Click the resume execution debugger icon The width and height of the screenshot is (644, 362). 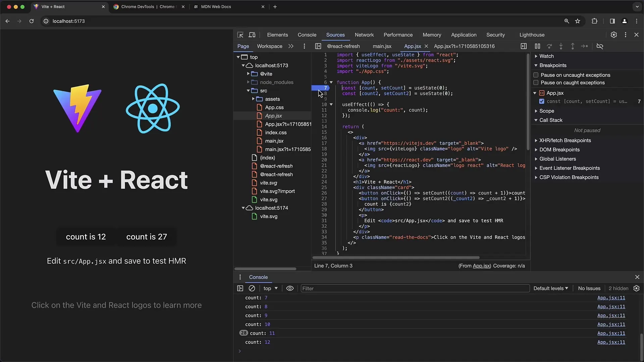pyautogui.click(x=537, y=46)
